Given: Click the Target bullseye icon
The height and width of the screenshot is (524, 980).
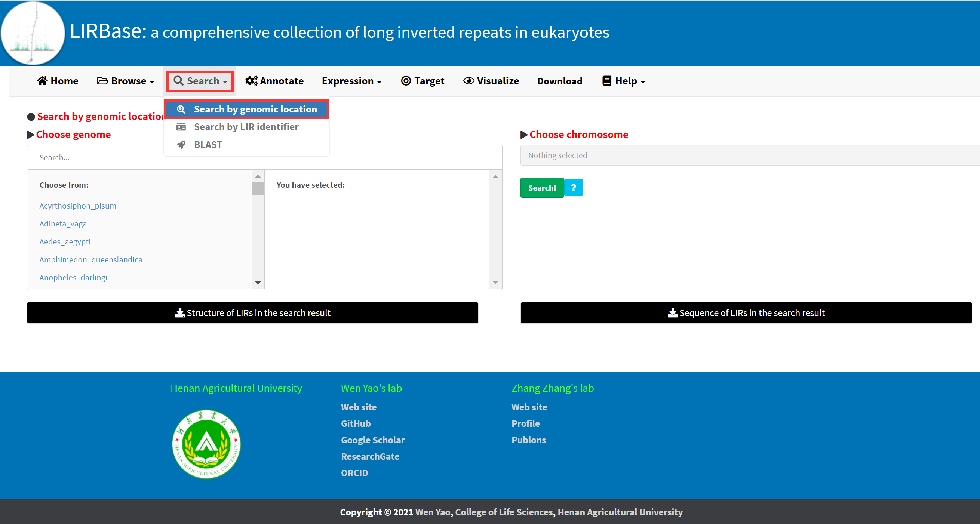Looking at the screenshot, I should [406, 81].
